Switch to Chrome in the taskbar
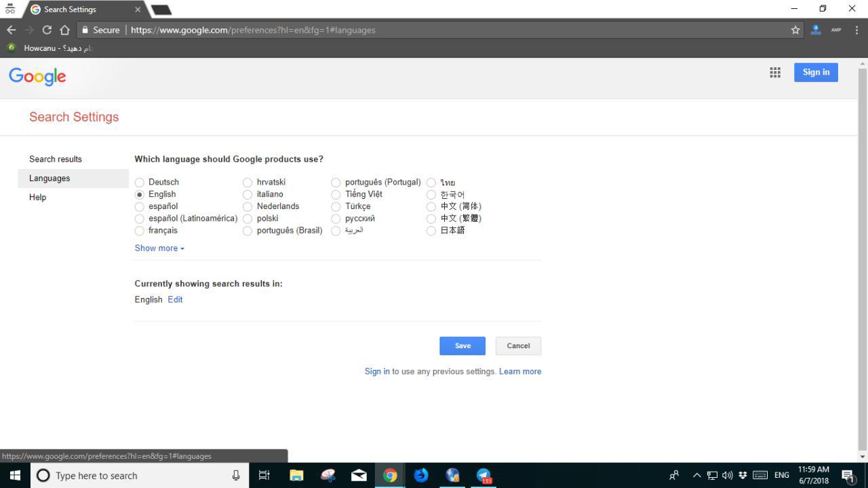Screen dimensions: 868x488 390,475
